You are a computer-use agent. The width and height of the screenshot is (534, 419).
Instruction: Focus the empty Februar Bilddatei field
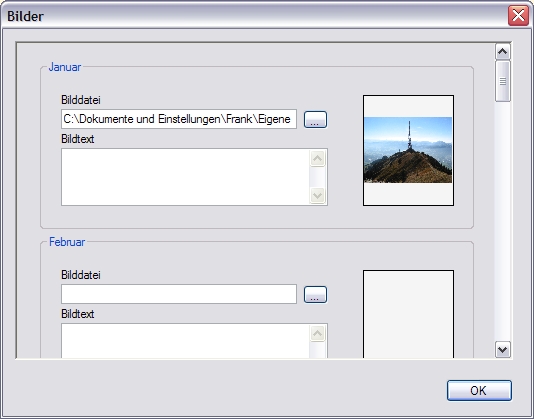coord(179,294)
